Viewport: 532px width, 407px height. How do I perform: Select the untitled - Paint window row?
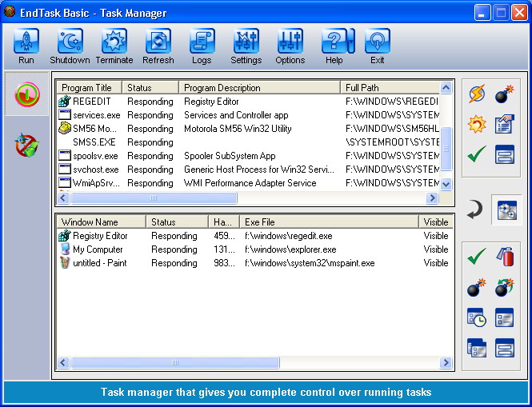255,263
